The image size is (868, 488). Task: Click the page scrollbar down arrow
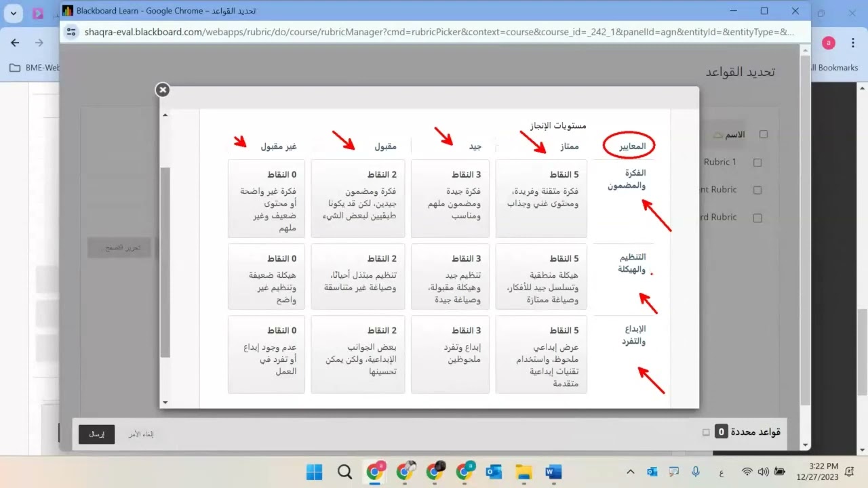[x=805, y=445]
